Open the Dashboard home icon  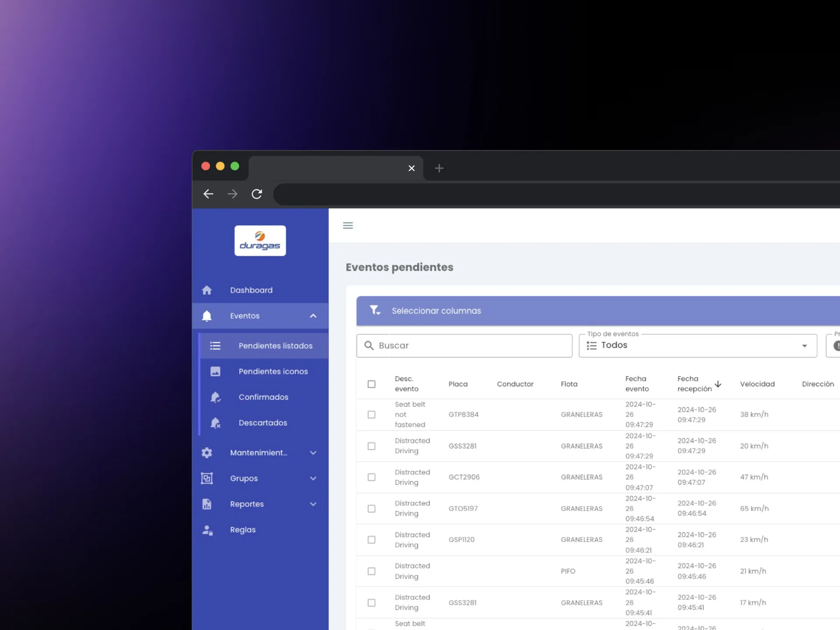[x=206, y=290]
